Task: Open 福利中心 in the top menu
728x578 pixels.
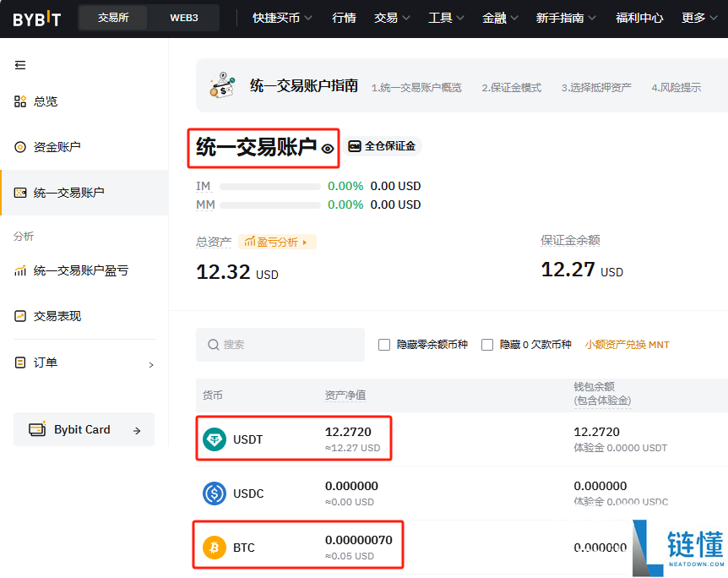Action: point(639,18)
